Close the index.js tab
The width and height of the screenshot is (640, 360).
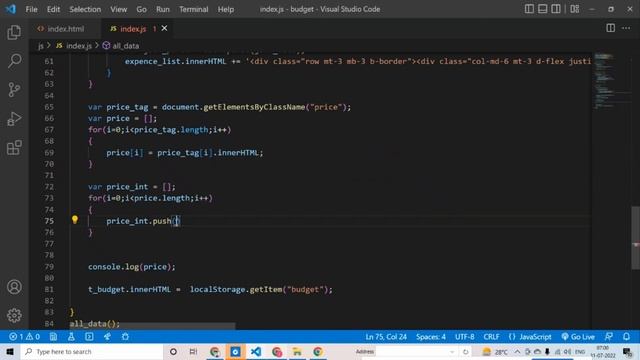(164, 28)
